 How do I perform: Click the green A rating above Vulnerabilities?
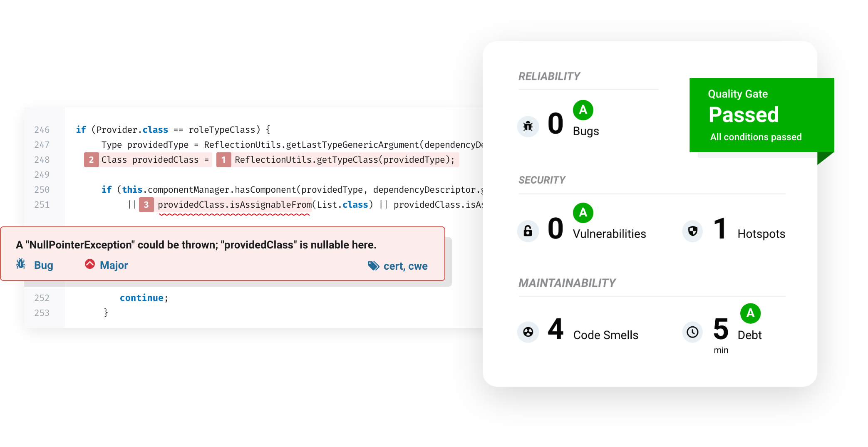pyautogui.click(x=583, y=213)
